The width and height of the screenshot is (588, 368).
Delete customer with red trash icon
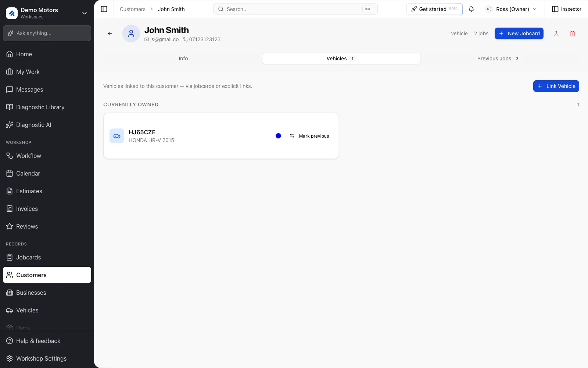click(x=572, y=33)
